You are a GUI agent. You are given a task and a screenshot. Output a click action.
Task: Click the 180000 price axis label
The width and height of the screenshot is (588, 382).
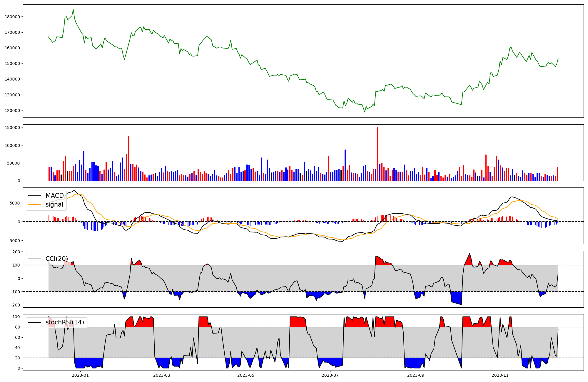[x=12, y=17]
